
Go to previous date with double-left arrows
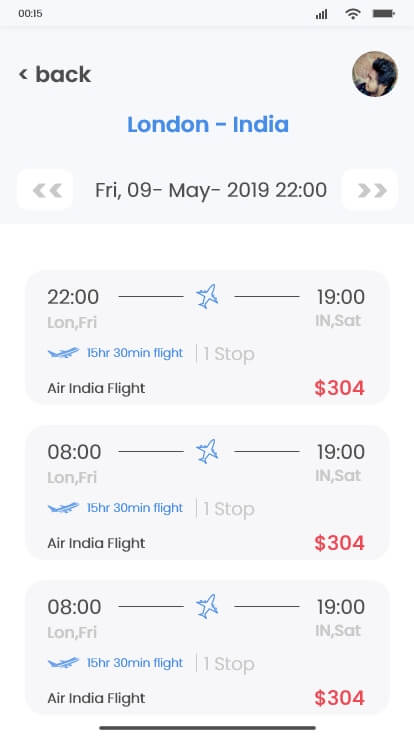pos(45,190)
